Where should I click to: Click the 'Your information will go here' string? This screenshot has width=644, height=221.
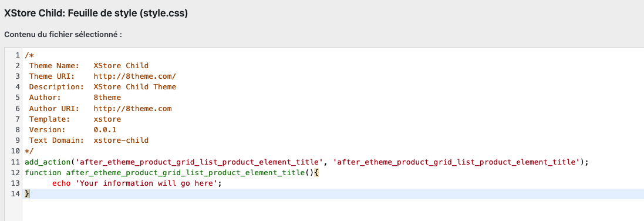click(x=146, y=183)
